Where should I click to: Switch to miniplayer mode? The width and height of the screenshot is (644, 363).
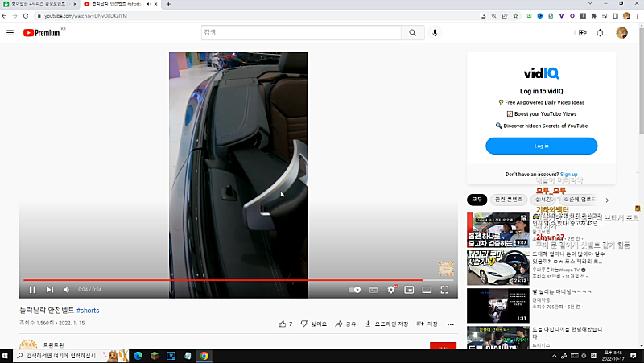pyautogui.click(x=409, y=290)
